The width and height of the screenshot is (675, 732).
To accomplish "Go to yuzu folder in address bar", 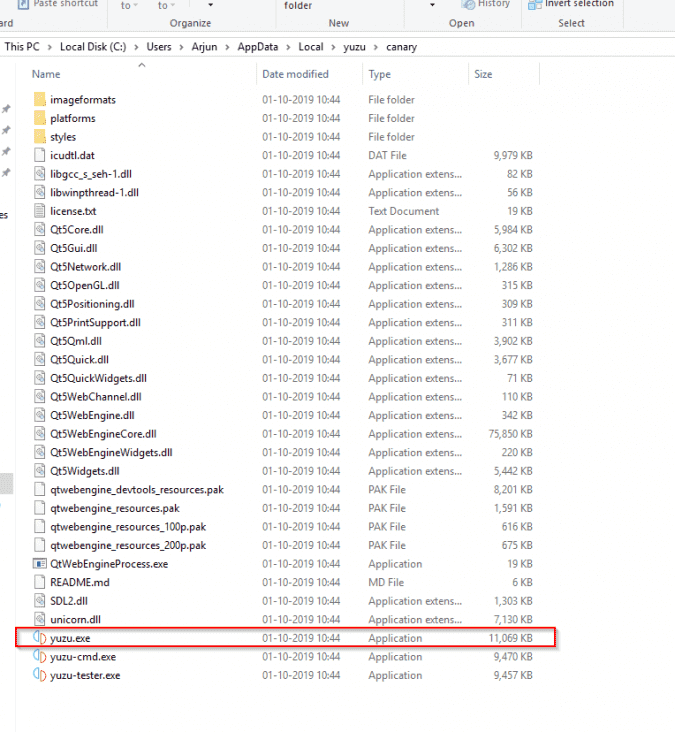I will pos(354,47).
